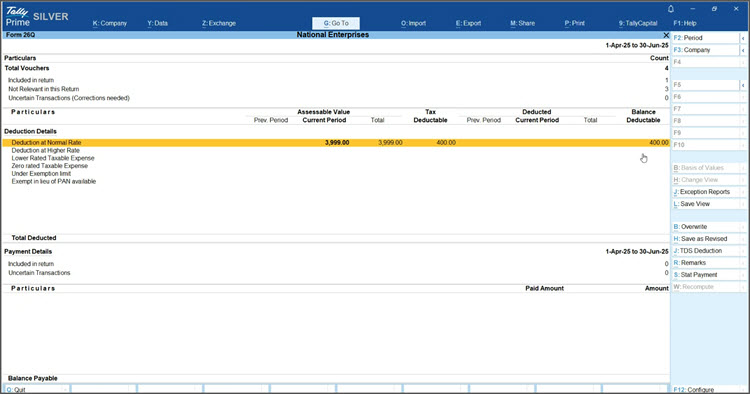Open F1: Help

coord(684,23)
